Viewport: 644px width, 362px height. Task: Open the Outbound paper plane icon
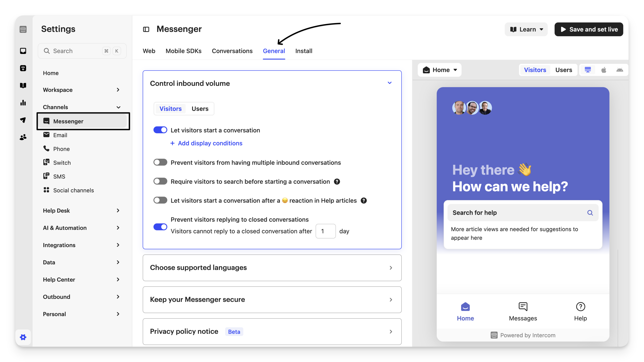[x=23, y=120]
